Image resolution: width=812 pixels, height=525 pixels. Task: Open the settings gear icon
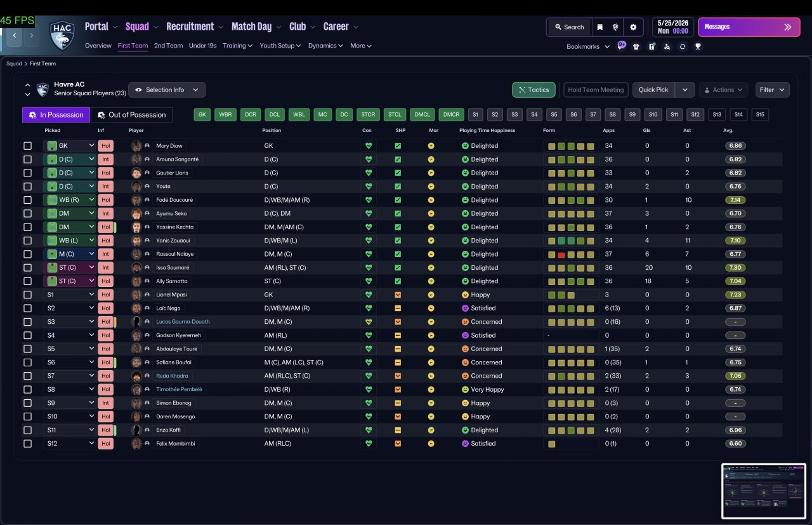[633, 27]
